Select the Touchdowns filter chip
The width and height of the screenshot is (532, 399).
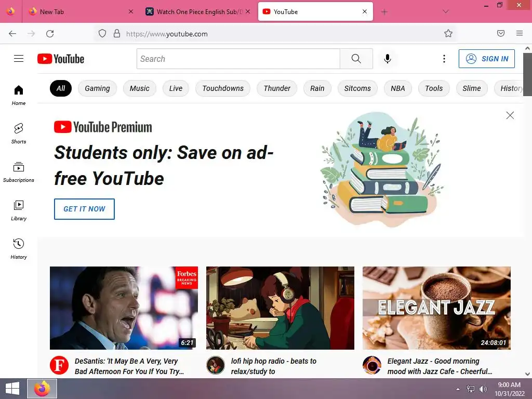[223, 88]
